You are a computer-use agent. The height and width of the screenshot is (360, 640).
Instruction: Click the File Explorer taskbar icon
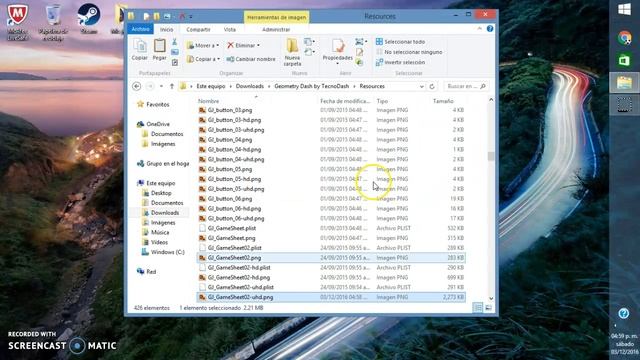point(624,83)
